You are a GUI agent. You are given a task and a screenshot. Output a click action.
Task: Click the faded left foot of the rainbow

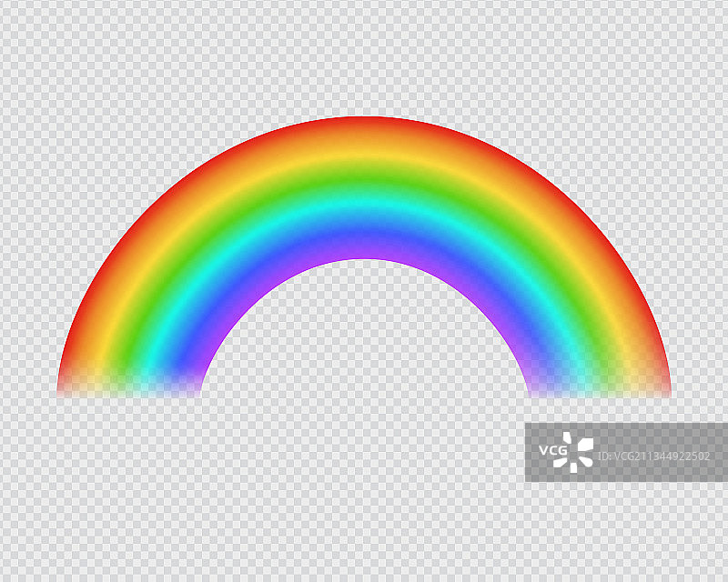127,386
